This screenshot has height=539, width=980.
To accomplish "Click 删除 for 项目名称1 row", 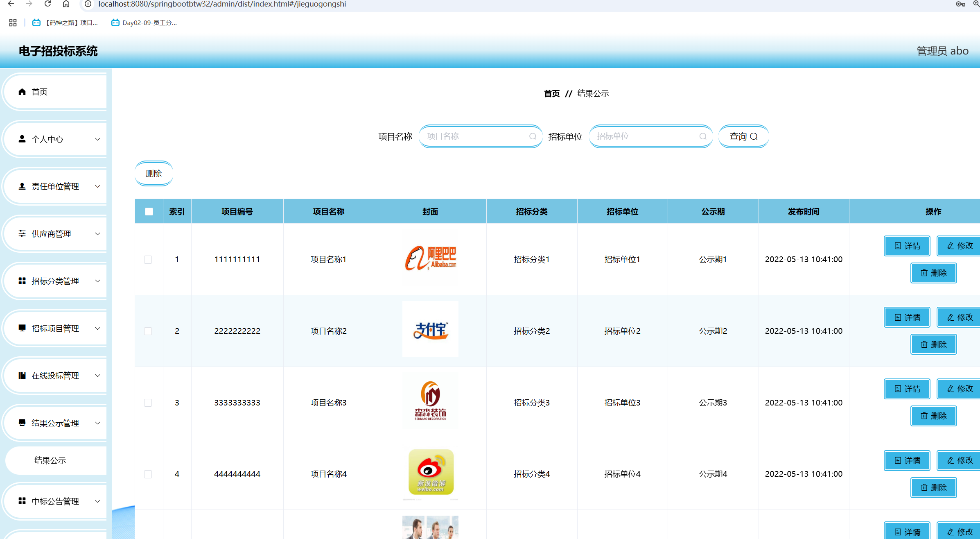I will point(934,273).
